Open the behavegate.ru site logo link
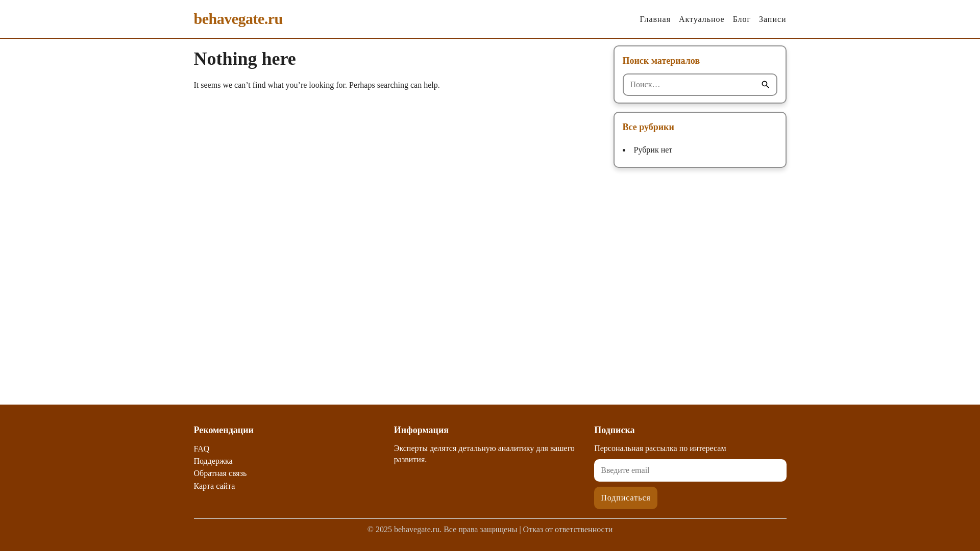980x551 pixels. [238, 19]
